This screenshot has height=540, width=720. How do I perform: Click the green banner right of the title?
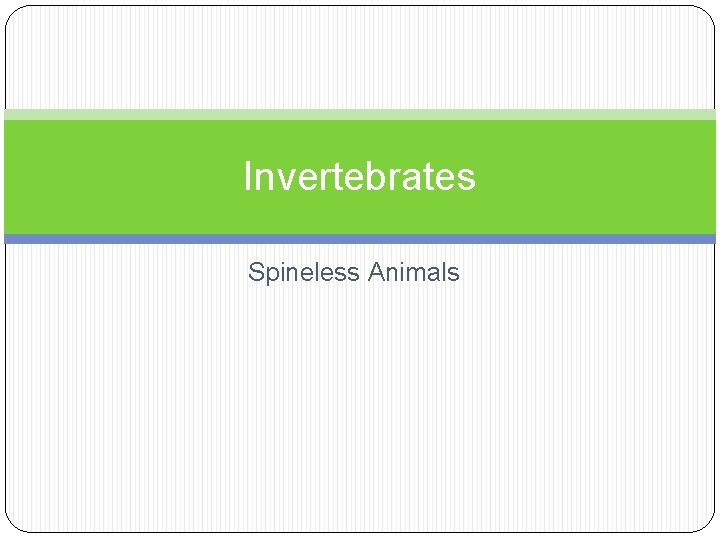click(x=600, y=178)
